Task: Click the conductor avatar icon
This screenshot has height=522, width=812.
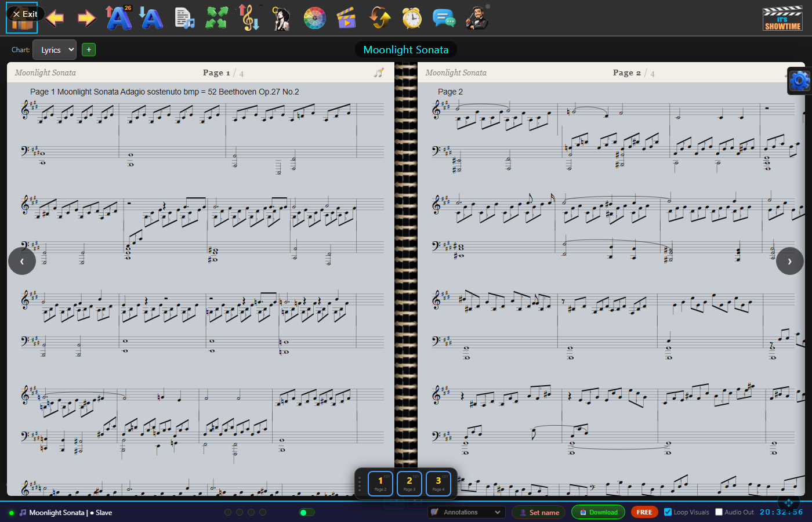Action: [477, 18]
